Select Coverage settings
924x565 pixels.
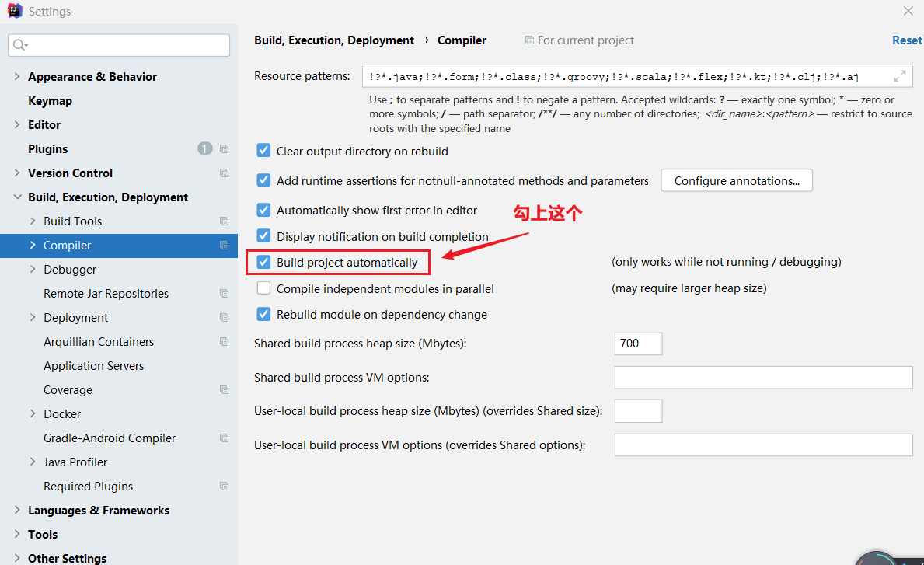point(68,390)
